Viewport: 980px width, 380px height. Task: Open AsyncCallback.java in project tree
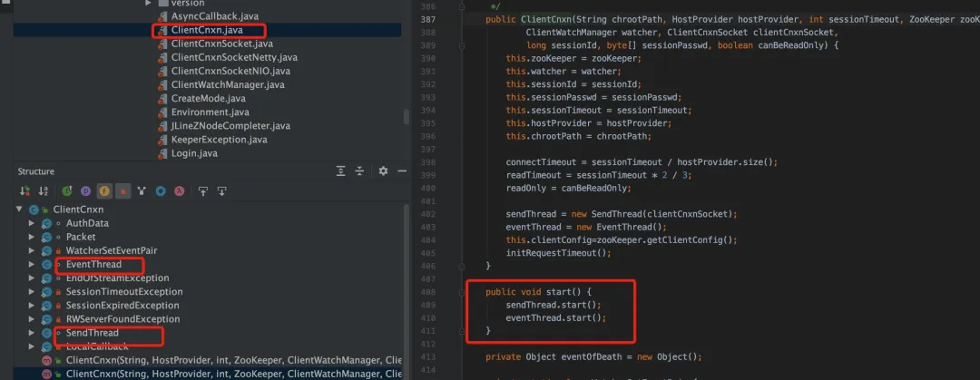214,15
